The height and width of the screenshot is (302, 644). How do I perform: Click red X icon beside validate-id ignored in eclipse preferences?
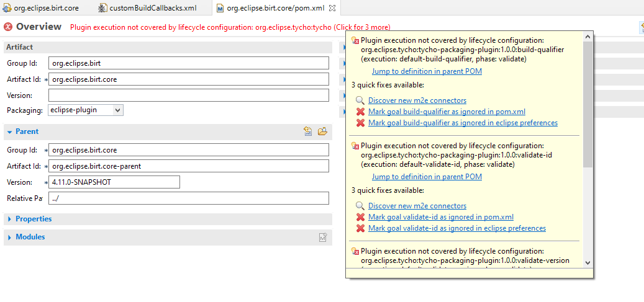(360, 228)
